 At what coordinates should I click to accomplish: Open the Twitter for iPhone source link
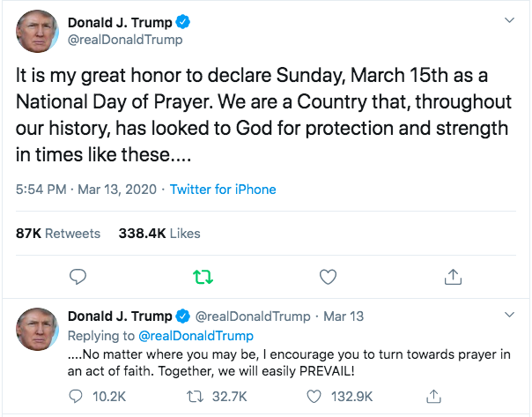(223, 190)
